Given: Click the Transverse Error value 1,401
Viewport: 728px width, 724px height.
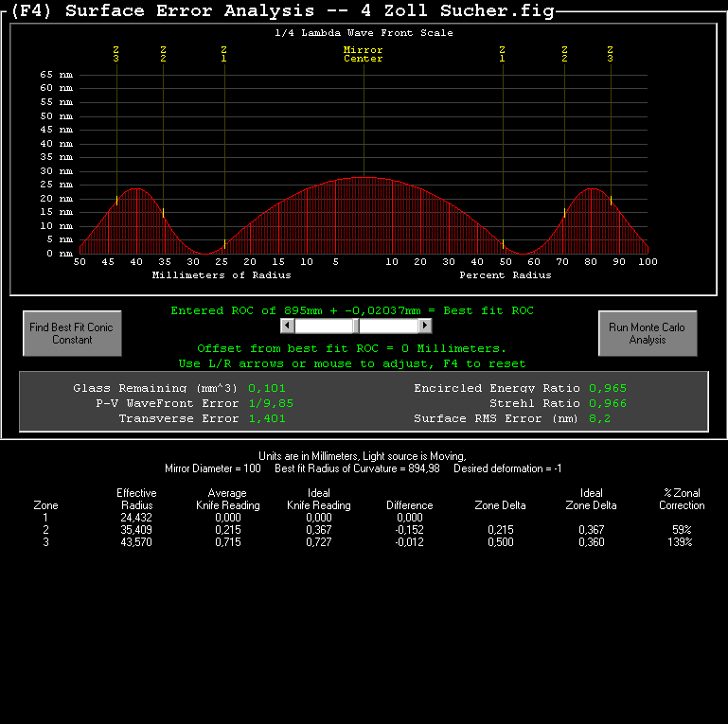Looking at the screenshot, I should coord(266,418).
